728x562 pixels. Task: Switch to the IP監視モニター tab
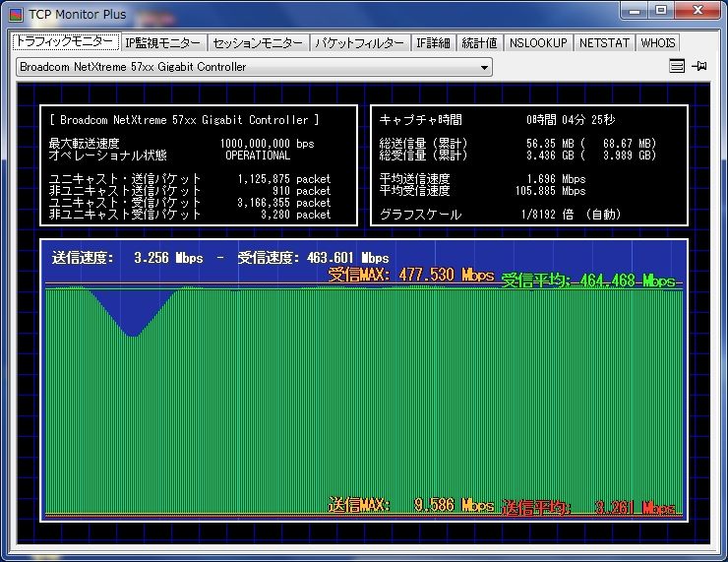point(162,43)
